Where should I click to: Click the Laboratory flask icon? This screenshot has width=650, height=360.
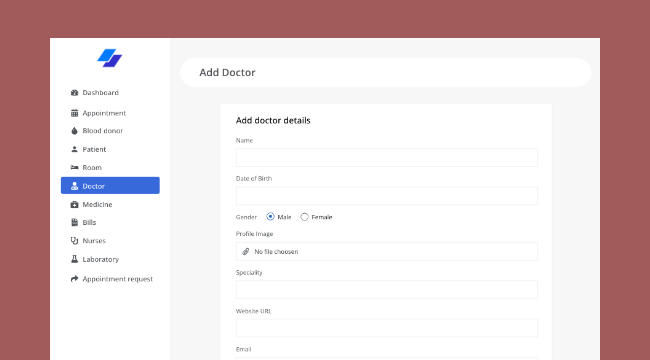pyautogui.click(x=74, y=259)
